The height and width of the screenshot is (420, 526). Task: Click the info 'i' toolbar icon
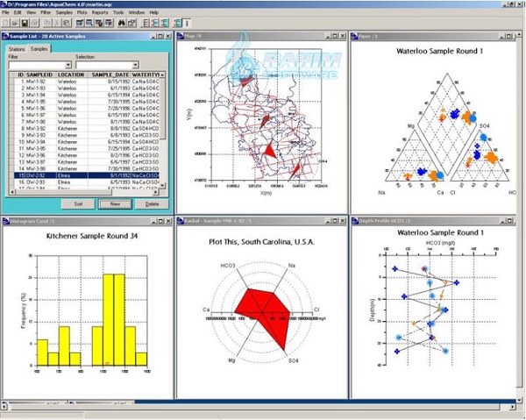[x=187, y=23]
